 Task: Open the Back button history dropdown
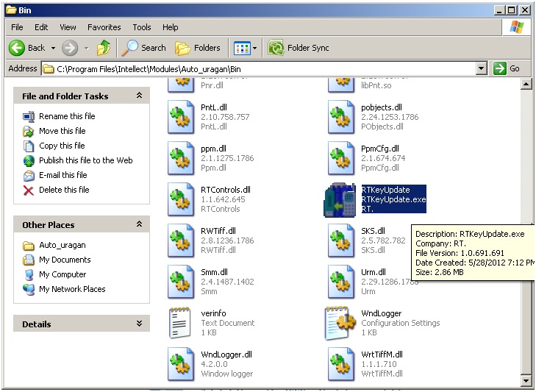click(x=52, y=48)
